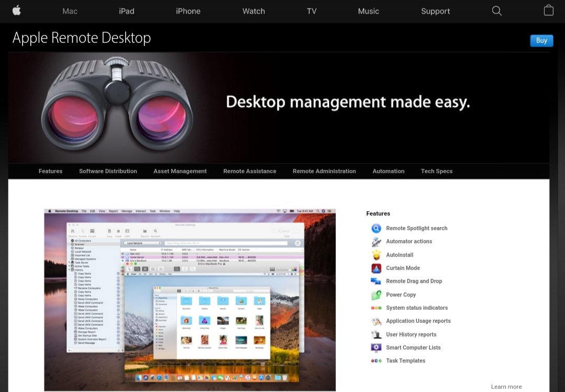
Task: Open the search magnifier icon
Action: coord(496,11)
